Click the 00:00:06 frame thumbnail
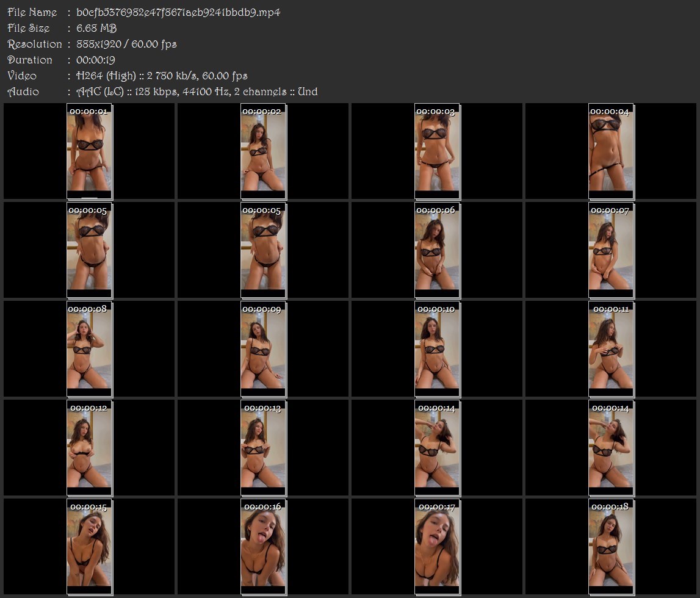The width and height of the screenshot is (700, 598). tap(437, 250)
